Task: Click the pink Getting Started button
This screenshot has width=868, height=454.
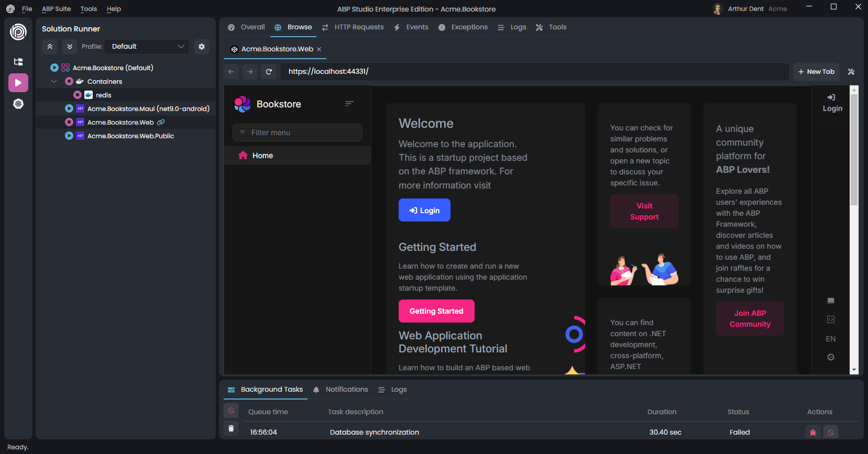Action: tap(436, 311)
